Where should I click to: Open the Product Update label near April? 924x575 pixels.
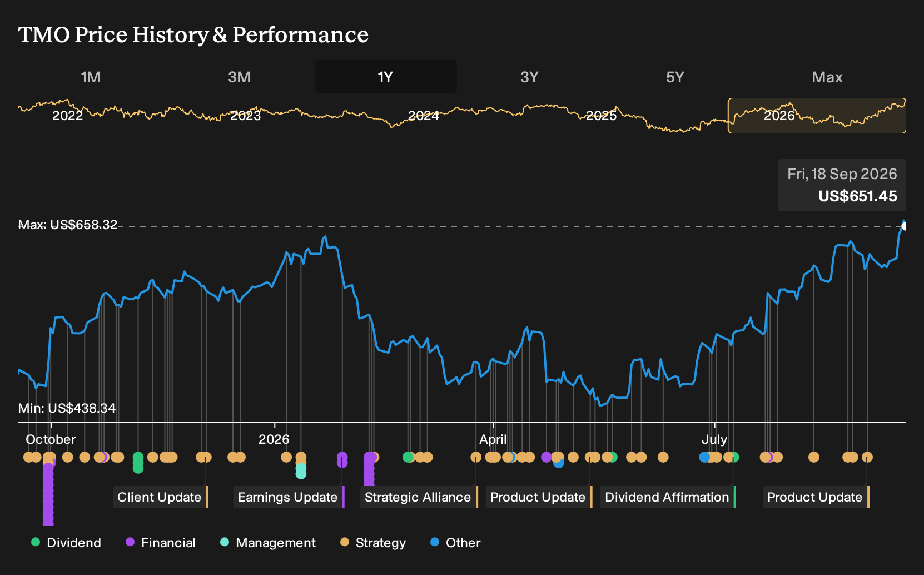539,497
